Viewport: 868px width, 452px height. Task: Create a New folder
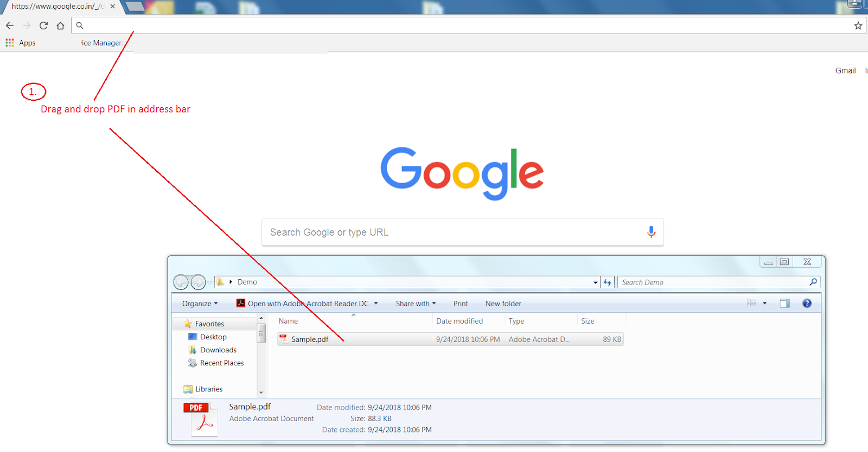503,304
